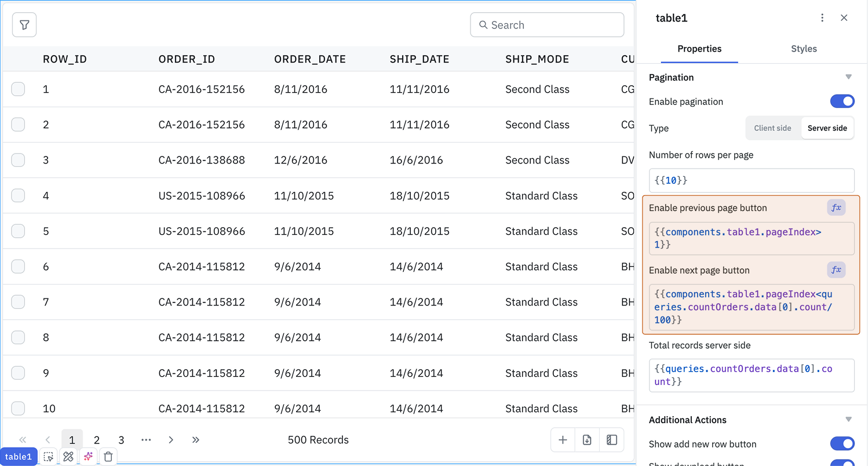Viewport: 868px width, 466px height.
Task: Click the Number of rows per page field
Action: click(x=752, y=180)
